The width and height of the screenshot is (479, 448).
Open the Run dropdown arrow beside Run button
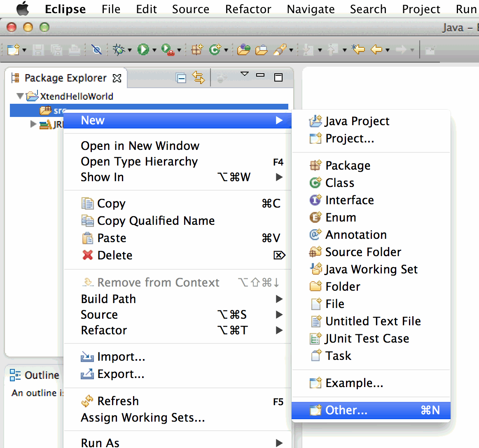coord(154,50)
